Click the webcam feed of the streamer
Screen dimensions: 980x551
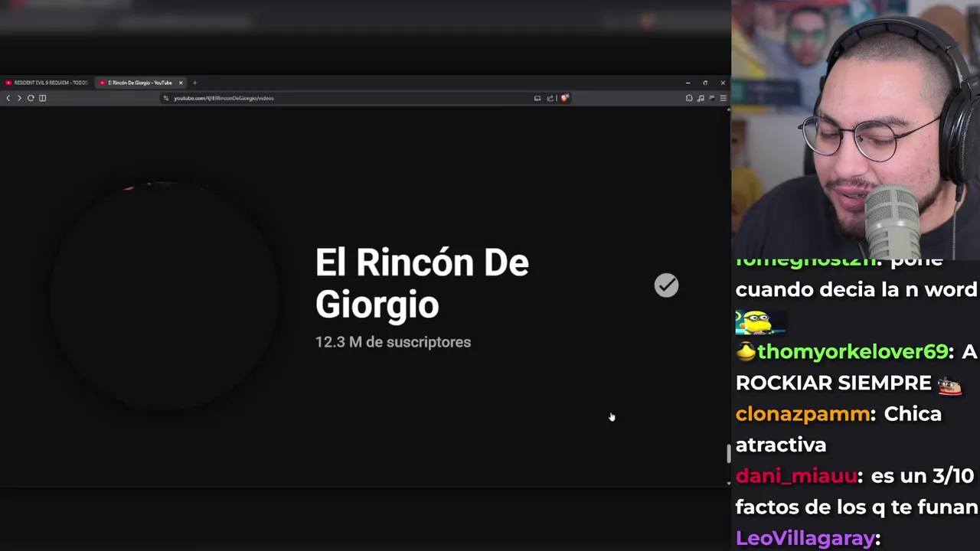[855, 130]
